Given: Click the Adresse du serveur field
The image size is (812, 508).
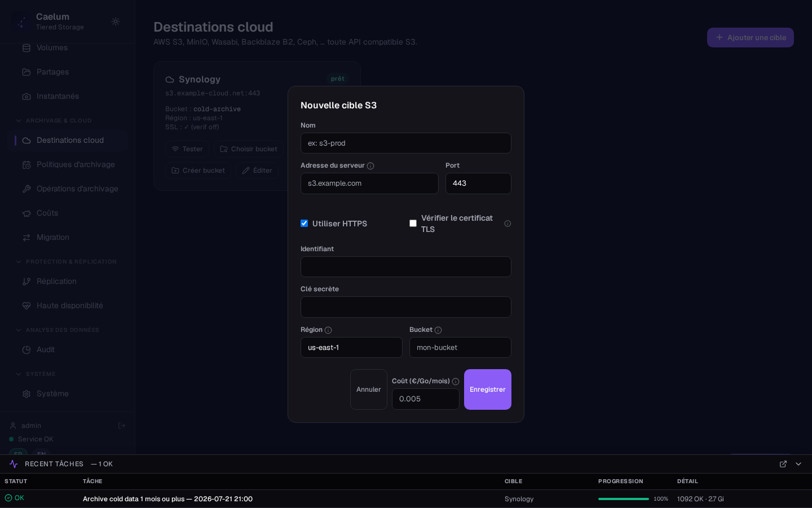Looking at the screenshot, I should [369, 183].
